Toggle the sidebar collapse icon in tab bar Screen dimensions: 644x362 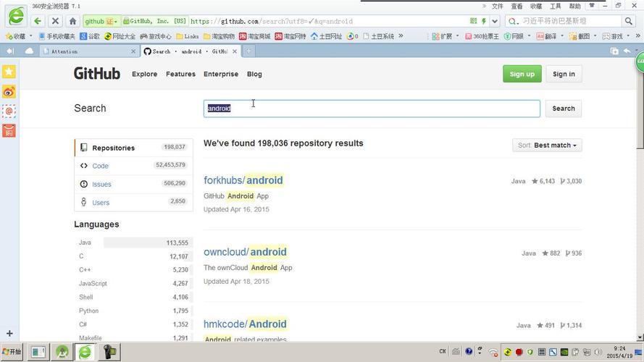tap(10, 51)
